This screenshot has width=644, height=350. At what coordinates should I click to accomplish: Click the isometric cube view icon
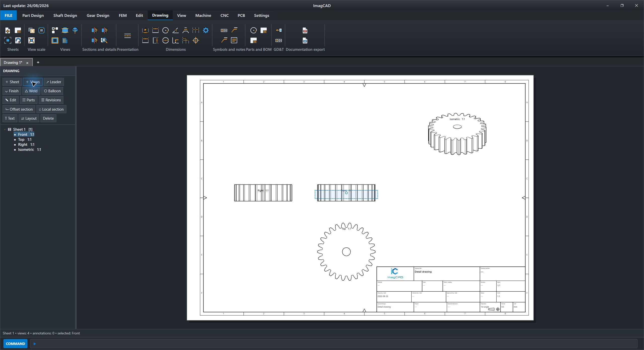[75, 30]
